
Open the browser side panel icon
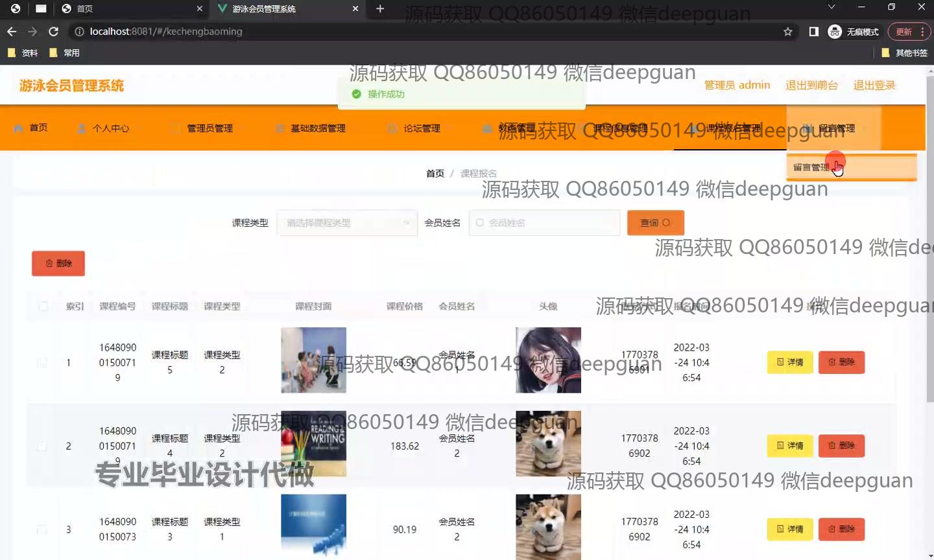point(813,31)
